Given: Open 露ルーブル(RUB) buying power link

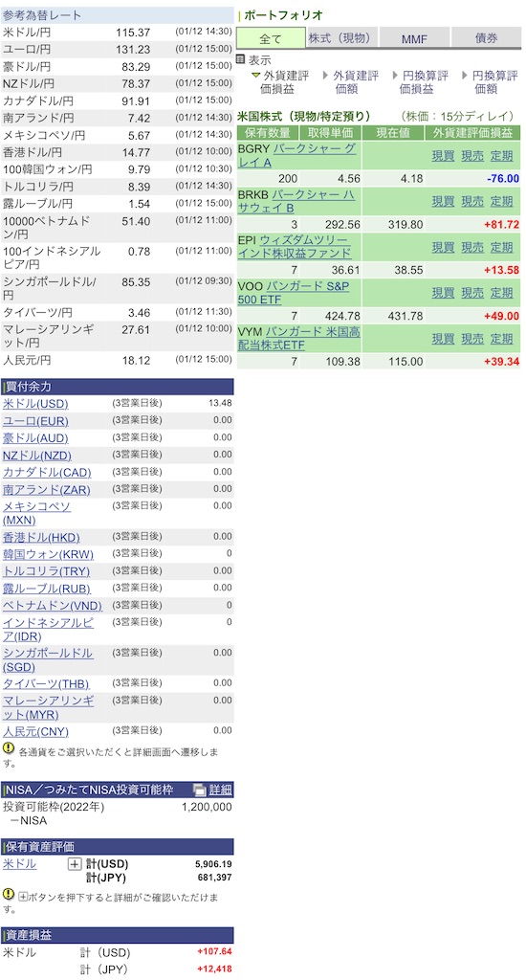Looking at the screenshot, I should coord(46,589).
